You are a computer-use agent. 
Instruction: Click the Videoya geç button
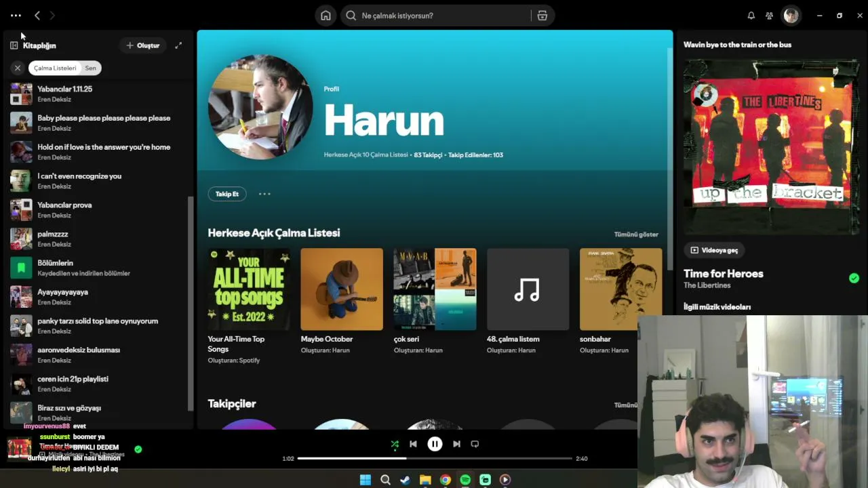tap(714, 250)
